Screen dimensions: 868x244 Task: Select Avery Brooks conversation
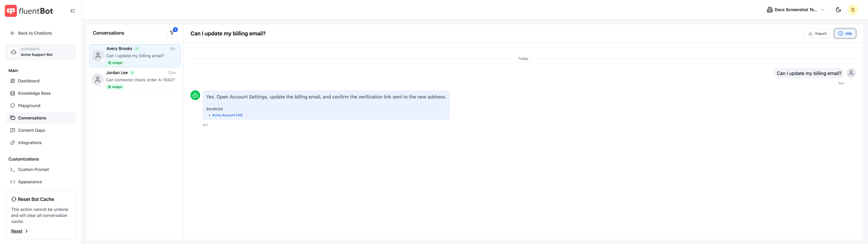[135, 55]
